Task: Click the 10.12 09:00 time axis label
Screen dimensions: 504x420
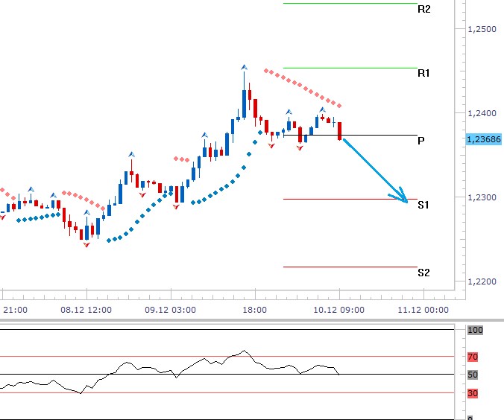Action: click(339, 310)
